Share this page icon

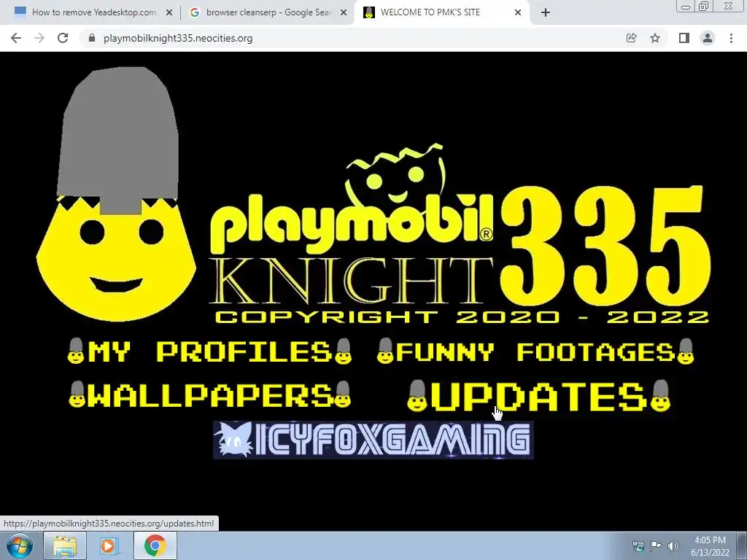(631, 38)
